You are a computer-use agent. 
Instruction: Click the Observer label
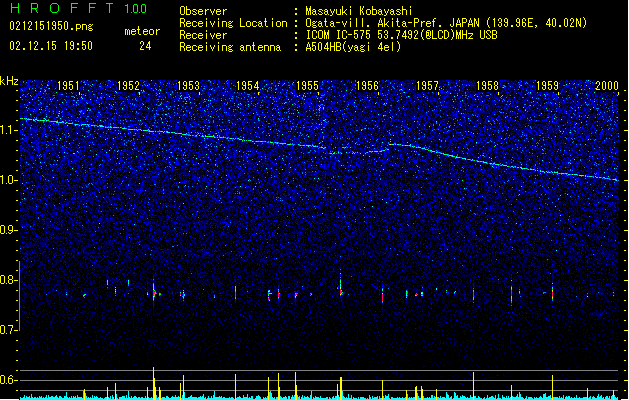(203, 11)
